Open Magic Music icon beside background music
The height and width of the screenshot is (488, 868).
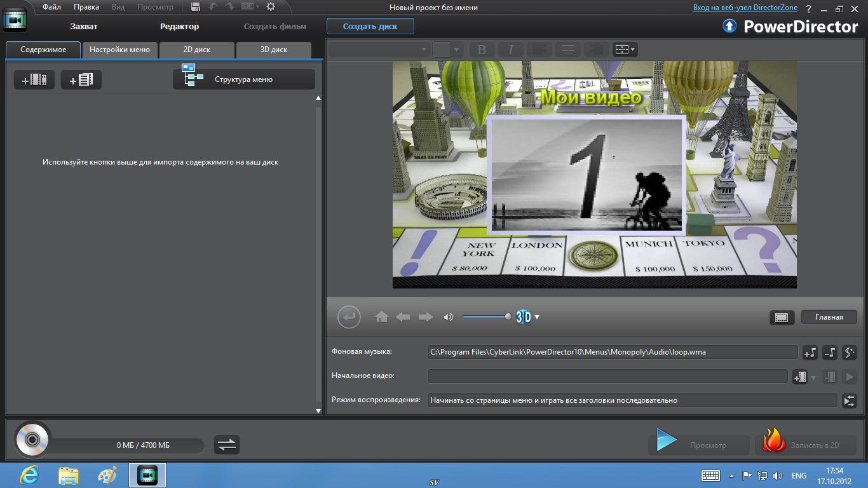pos(849,352)
